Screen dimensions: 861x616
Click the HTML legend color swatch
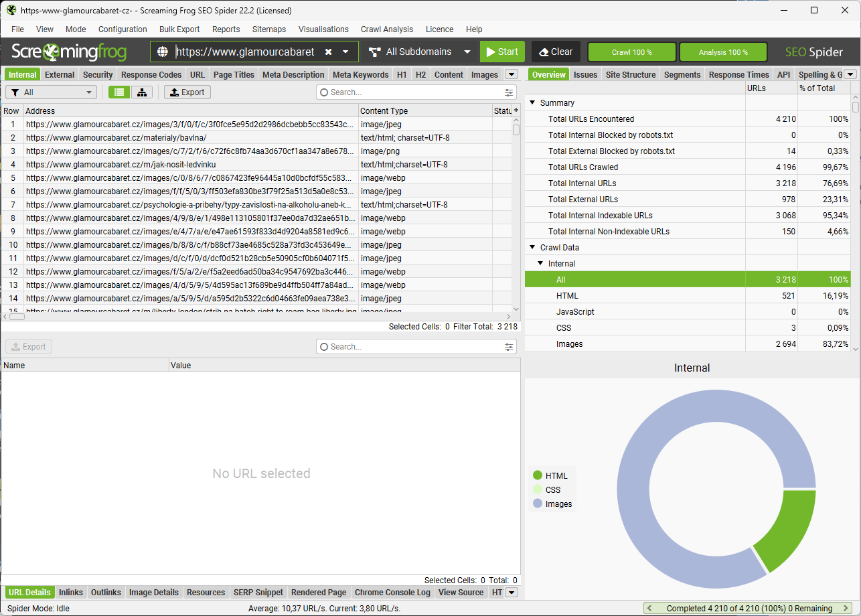(x=538, y=475)
